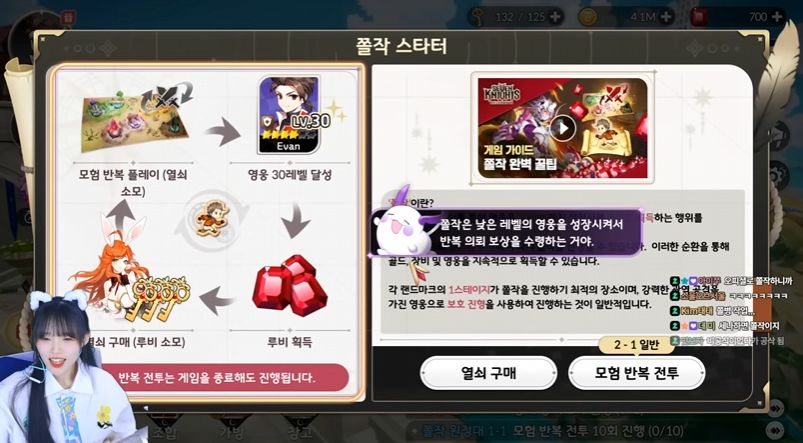Tap the center running hero cycle icon
This screenshot has width=803, height=443.
(213, 219)
